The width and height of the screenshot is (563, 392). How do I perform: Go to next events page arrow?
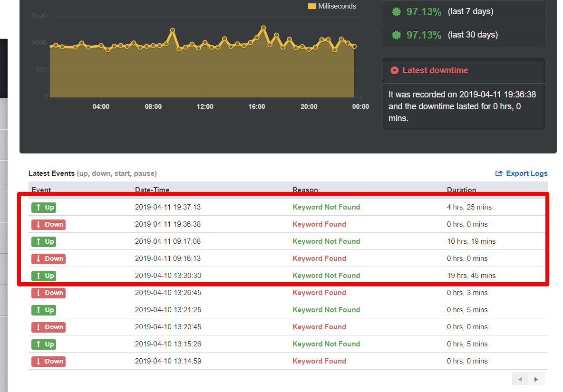(x=536, y=379)
